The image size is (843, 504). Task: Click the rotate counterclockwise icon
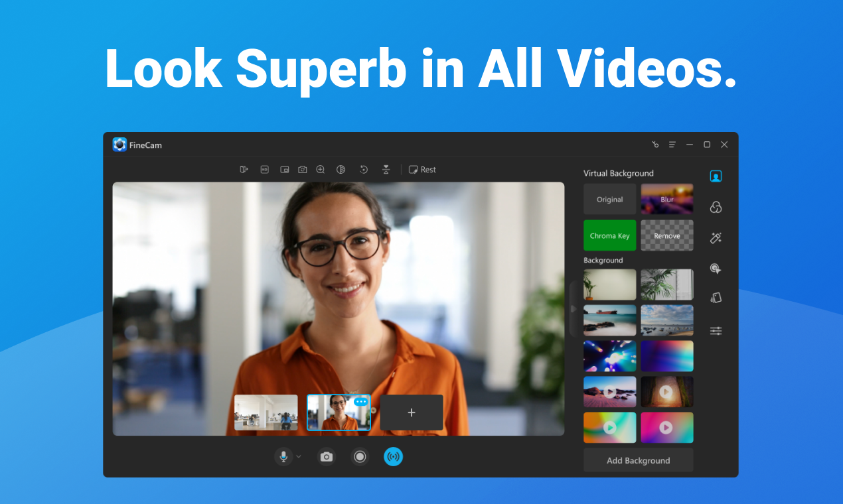[364, 170]
